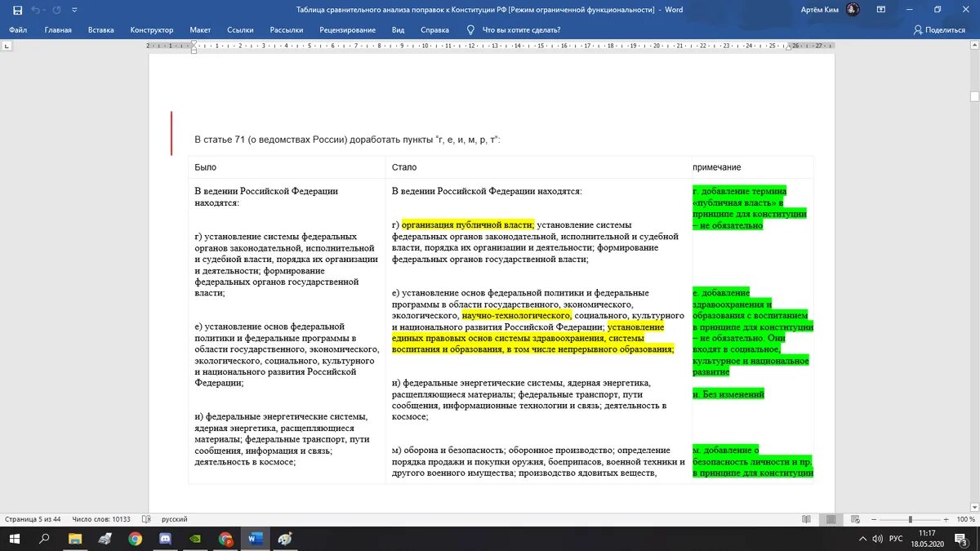Save the document via Quick Access toolbar

[x=19, y=10]
